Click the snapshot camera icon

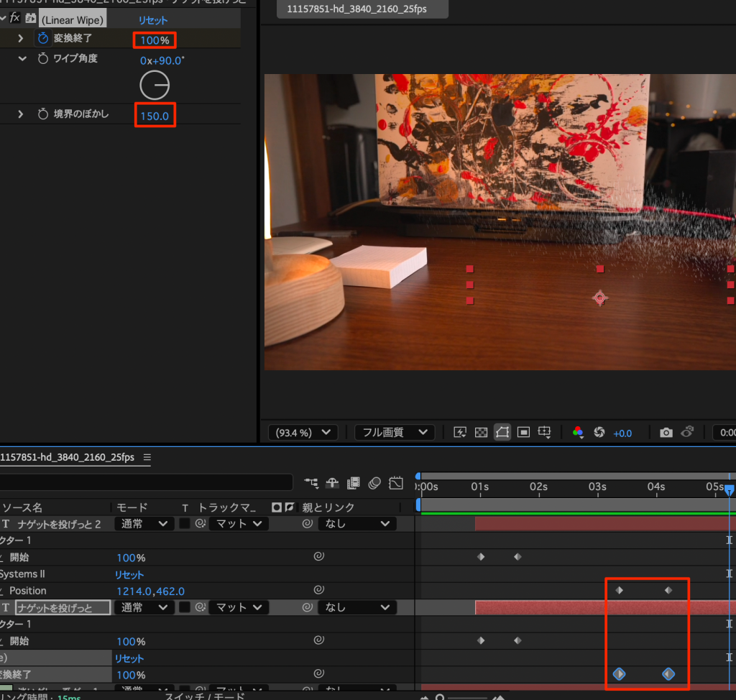(666, 433)
